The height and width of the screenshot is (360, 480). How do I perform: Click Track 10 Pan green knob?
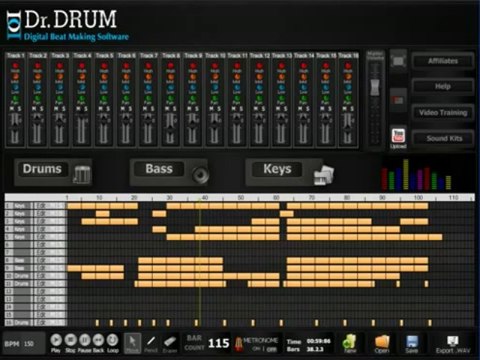[x=215, y=99]
